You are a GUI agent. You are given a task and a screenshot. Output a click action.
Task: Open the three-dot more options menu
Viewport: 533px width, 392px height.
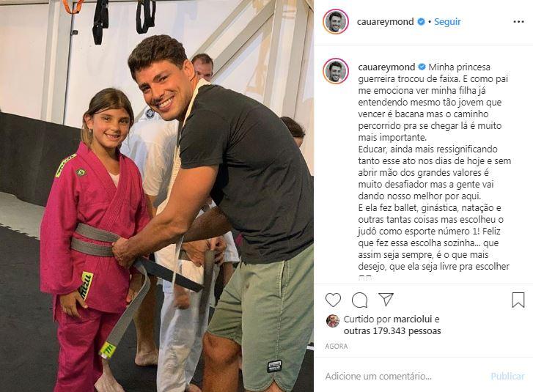(x=518, y=22)
